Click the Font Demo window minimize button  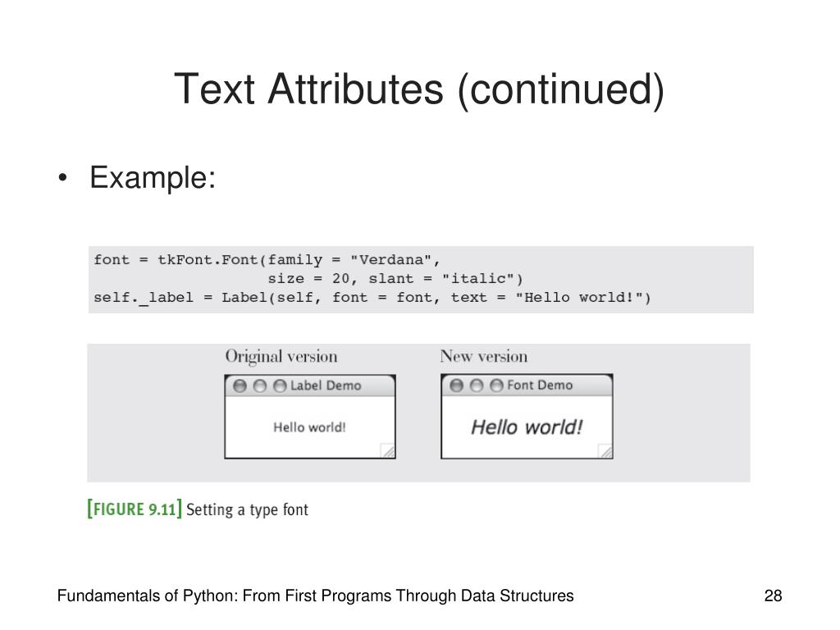click(477, 386)
